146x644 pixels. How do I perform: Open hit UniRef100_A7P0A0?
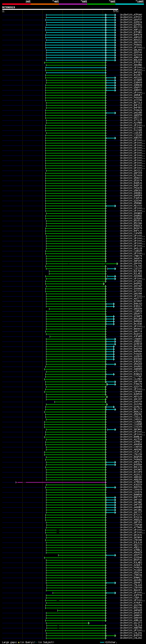[x=131, y=15]
